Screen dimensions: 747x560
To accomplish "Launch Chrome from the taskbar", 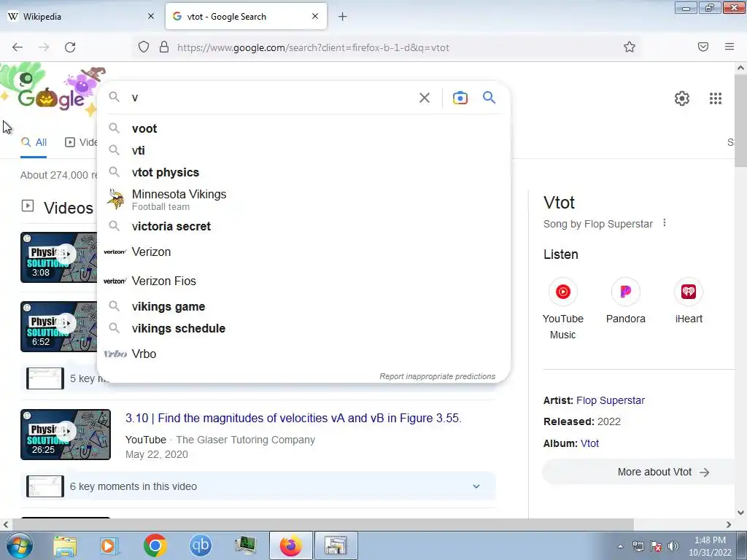I will pyautogui.click(x=155, y=545).
